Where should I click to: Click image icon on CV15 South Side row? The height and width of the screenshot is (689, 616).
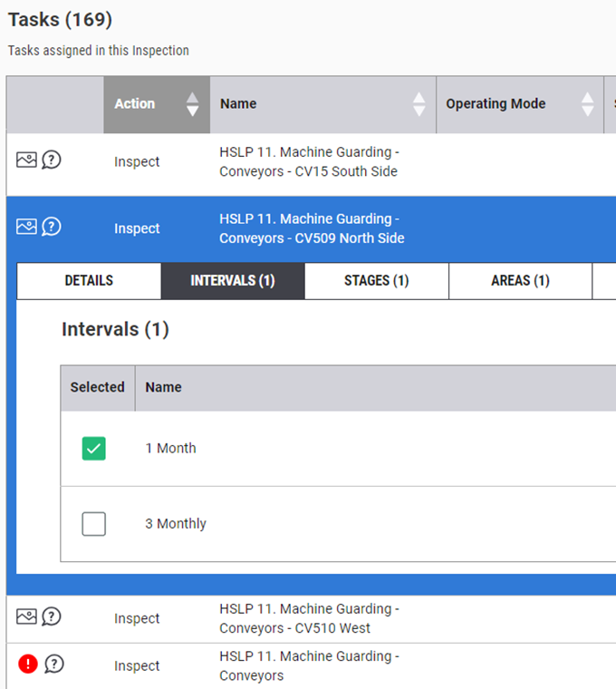[x=26, y=160]
